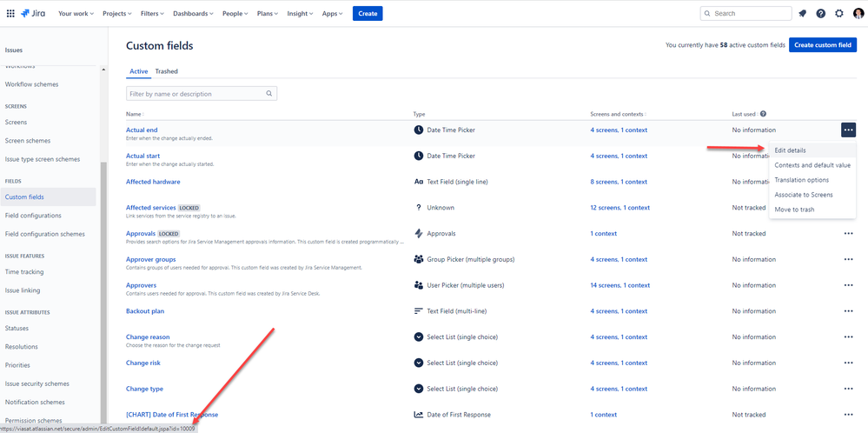Open Workflow schemes in sidebar
Screen dimensions: 868x433
click(x=31, y=84)
